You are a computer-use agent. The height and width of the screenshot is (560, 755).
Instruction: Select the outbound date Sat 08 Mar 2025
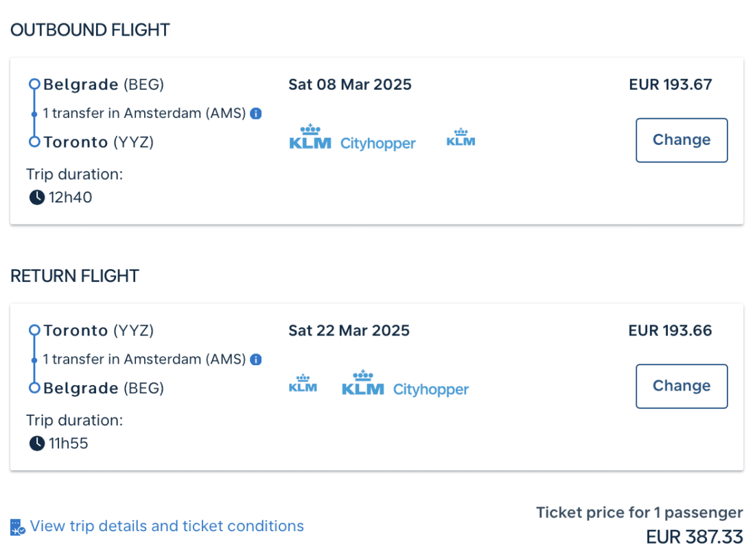click(x=350, y=84)
